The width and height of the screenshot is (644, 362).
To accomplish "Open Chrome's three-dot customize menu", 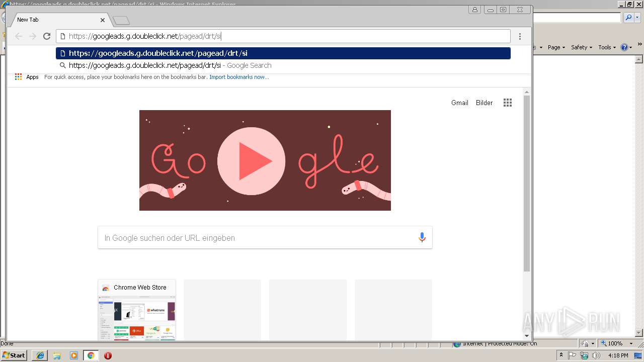I will [x=520, y=36].
